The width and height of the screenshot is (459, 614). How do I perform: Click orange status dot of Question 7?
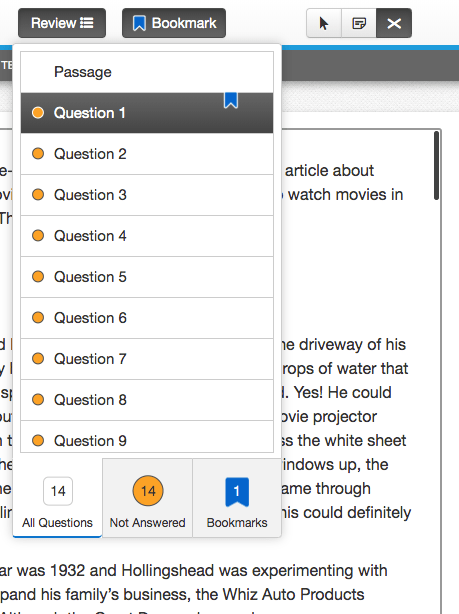tap(38, 359)
